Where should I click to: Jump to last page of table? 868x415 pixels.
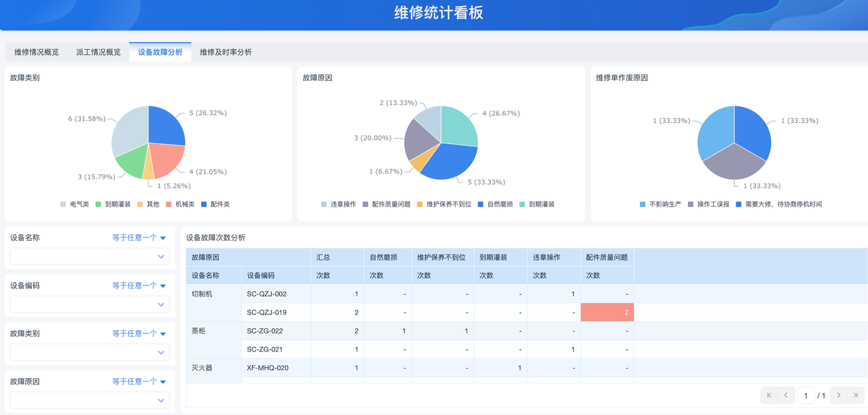(856, 395)
